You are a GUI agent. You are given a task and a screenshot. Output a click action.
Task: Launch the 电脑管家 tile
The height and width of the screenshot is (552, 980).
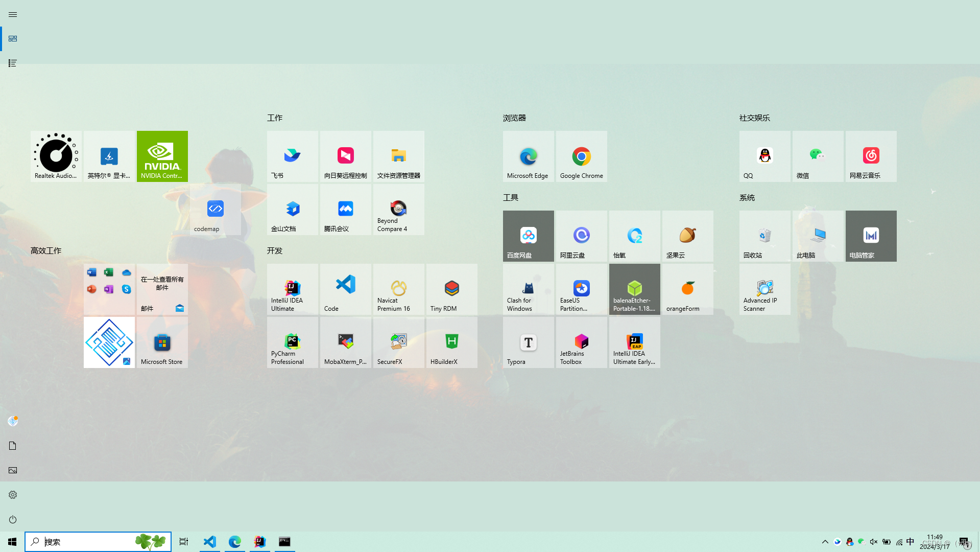(871, 236)
